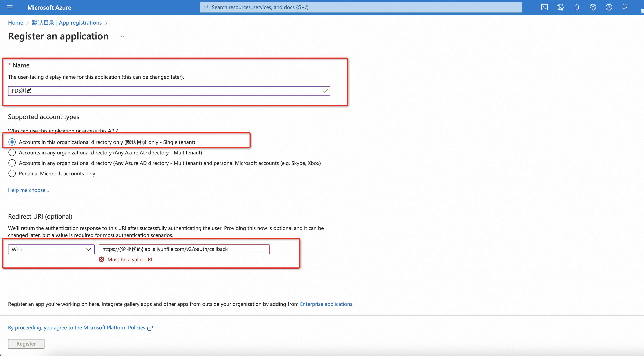The height and width of the screenshot is (356, 644).
Task: Click the redirect URI input field
Action: point(184,249)
